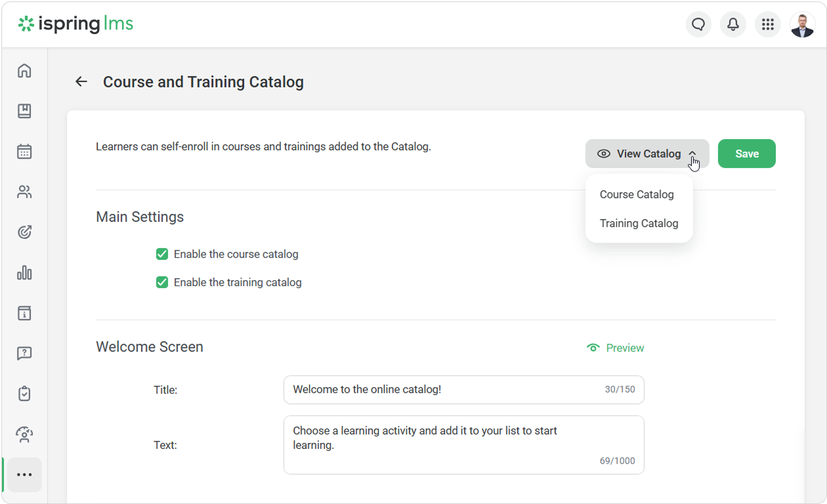
Task: Click into the welcome Title input field
Action: [446, 390]
